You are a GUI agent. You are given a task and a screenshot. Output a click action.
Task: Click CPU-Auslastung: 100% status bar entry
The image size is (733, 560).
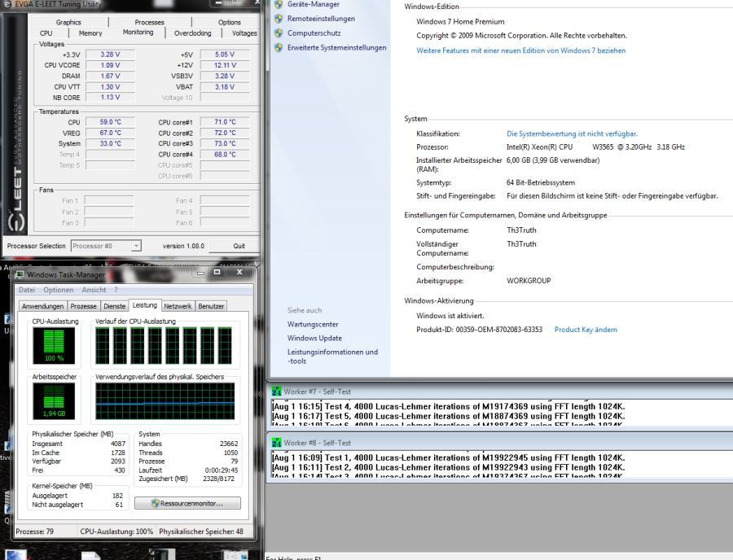coord(116,532)
